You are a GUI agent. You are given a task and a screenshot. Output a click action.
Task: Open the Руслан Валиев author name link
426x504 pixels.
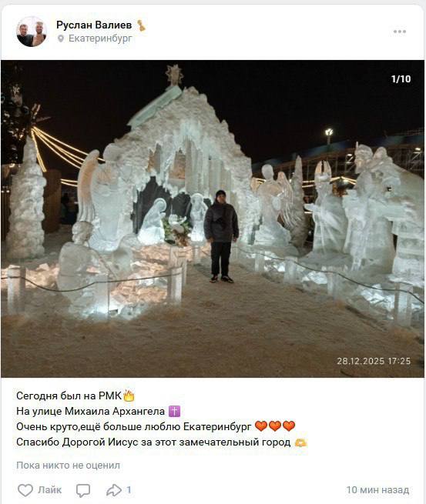coord(94,25)
